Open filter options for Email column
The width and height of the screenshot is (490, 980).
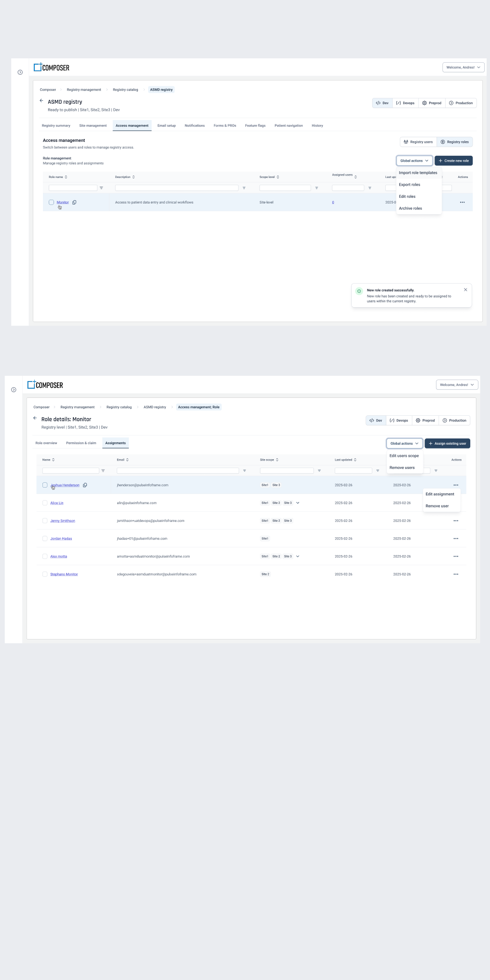[x=245, y=471]
